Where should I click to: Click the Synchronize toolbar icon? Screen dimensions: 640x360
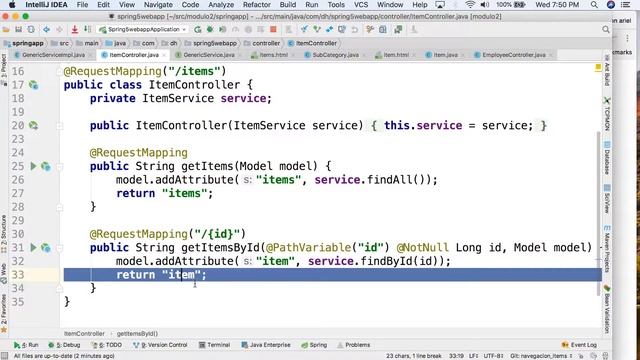click(x=31, y=29)
